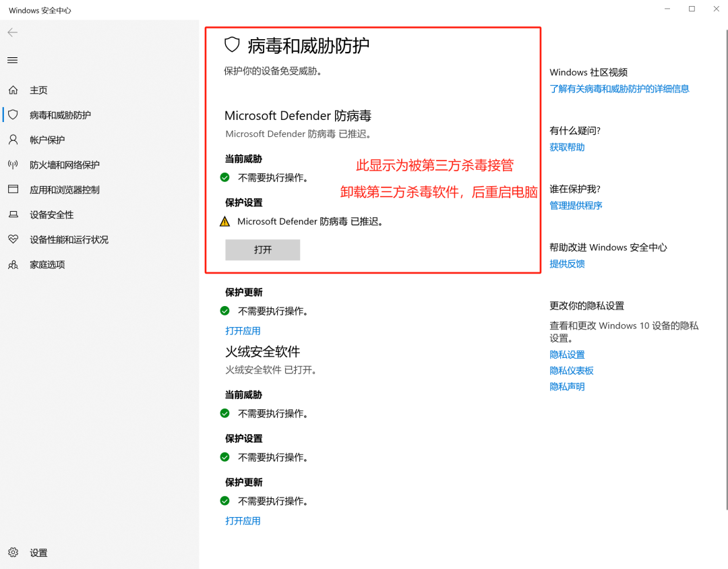
Task: Open the 隐私声明 link
Action: coord(567,386)
